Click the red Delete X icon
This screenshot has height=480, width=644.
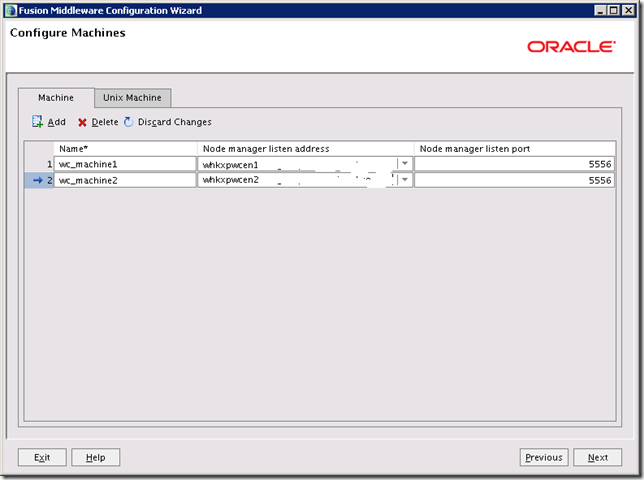(82, 122)
